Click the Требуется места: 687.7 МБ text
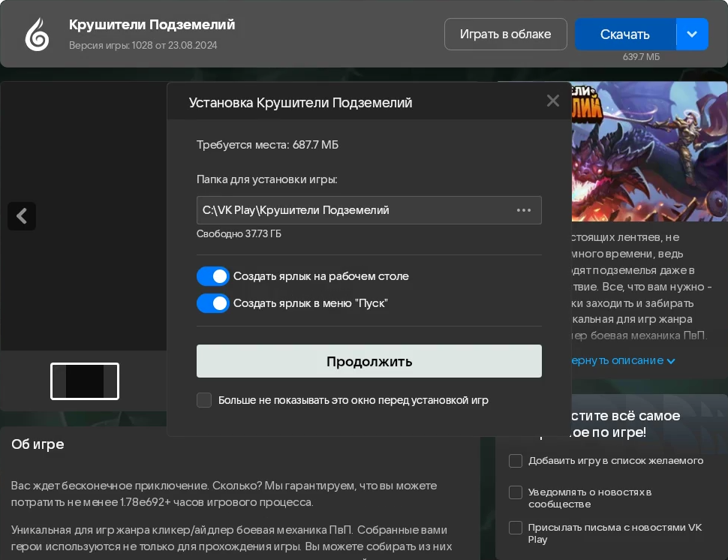728x560 pixels. pyautogui.click(x=267, y=145)
